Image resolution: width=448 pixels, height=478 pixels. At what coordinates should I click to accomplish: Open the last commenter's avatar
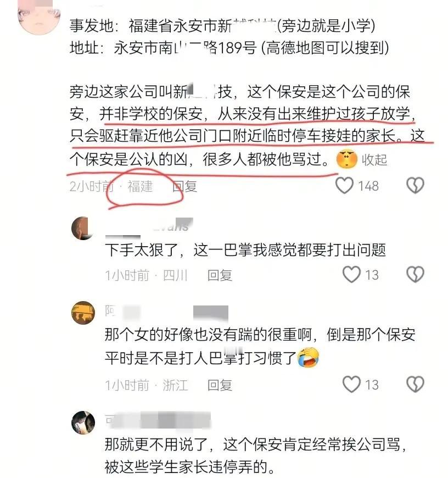83,423
